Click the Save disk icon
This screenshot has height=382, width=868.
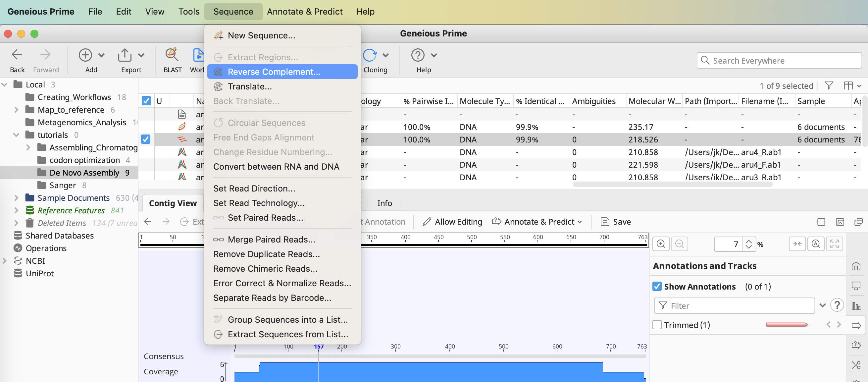(x=605, y=222)
